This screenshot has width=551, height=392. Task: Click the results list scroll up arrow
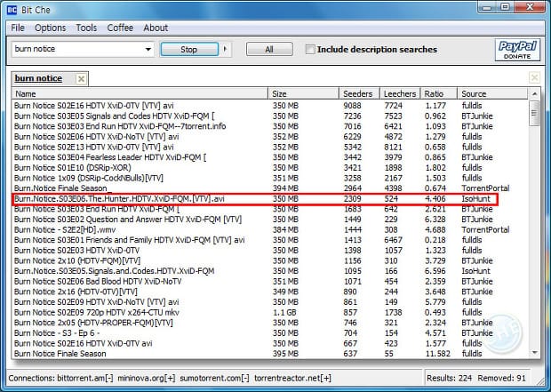click(534, 94)
